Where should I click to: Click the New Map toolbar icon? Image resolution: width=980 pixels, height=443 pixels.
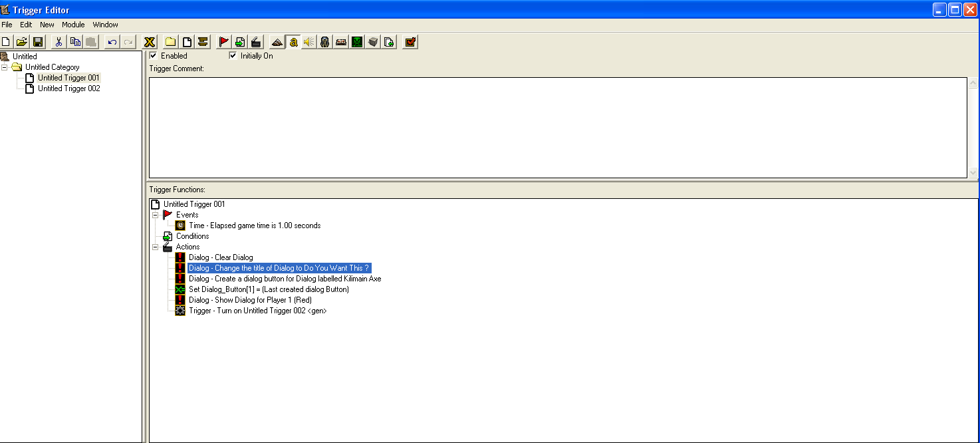pyautogui.click(x=6, y=42)
